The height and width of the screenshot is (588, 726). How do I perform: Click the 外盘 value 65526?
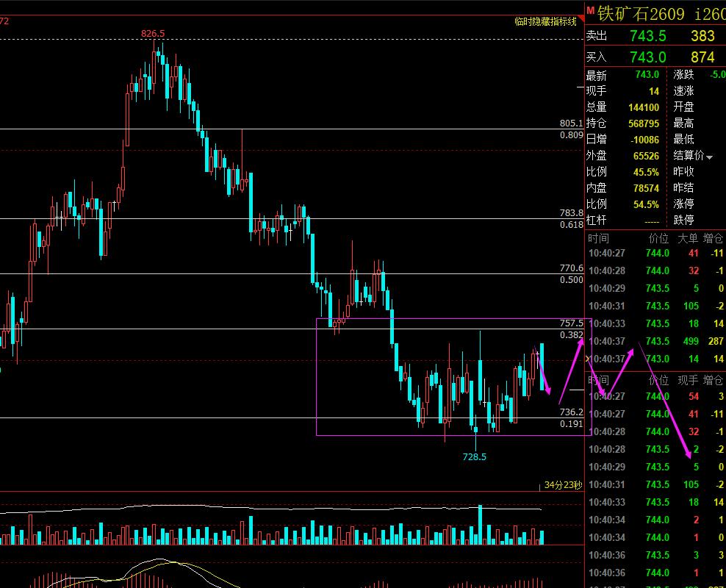click(x=646, y=156)
